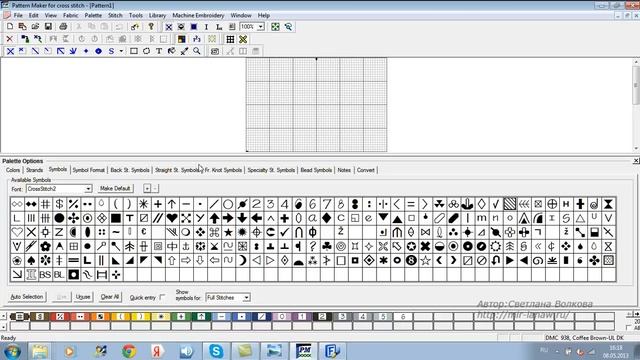
Task: Select the rectangle selection tool
Action: click(x=133, y=51)
